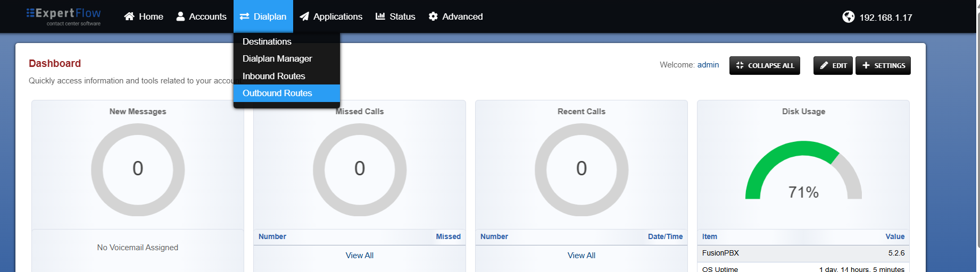Click the ExpertFlow logo
This screenshot has height=272, width=980.
click(64, 16)
